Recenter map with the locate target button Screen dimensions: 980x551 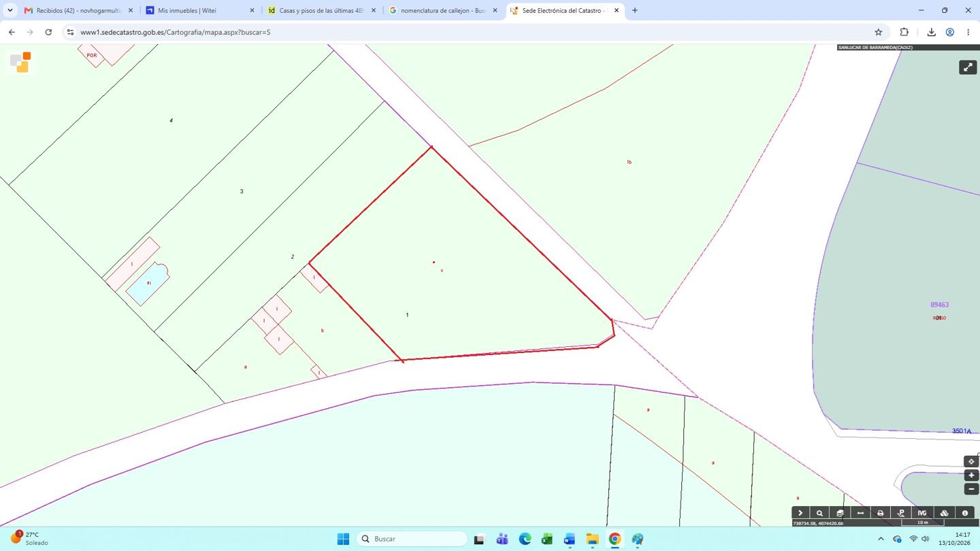pos(971,461)
